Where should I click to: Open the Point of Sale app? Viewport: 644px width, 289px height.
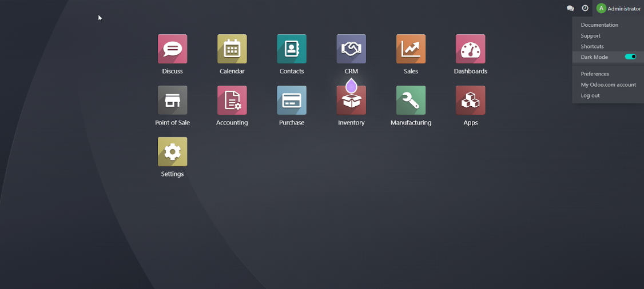[x=173, y=100]
